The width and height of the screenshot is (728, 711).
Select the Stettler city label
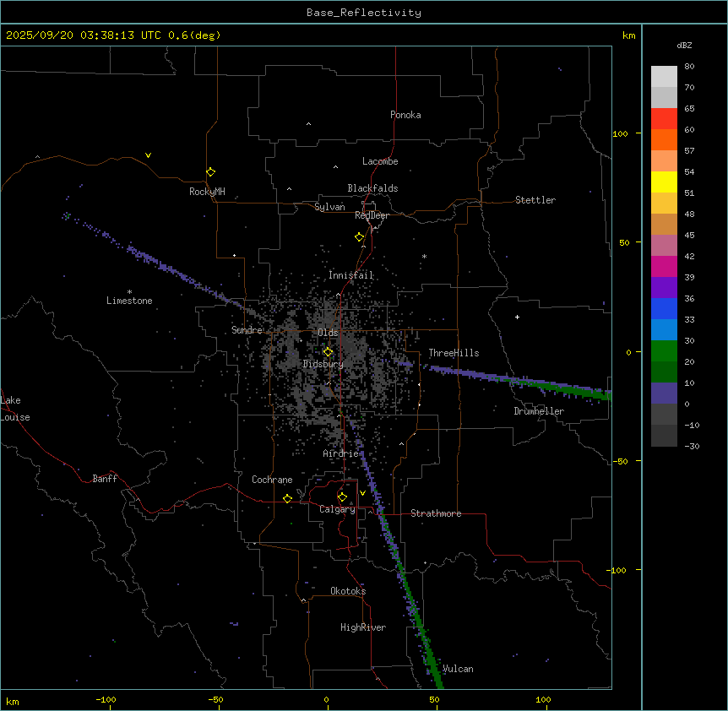point(535,200)
